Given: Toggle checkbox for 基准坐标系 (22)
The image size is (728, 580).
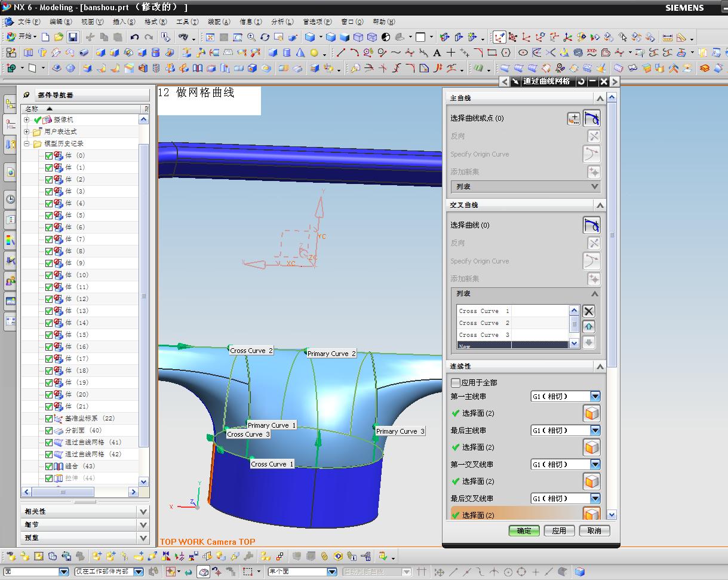Looking at the screenshot, I should tap(49, 418).
